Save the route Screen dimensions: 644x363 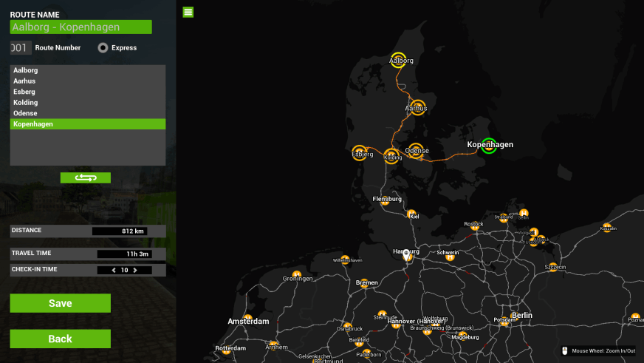(61, 303)
